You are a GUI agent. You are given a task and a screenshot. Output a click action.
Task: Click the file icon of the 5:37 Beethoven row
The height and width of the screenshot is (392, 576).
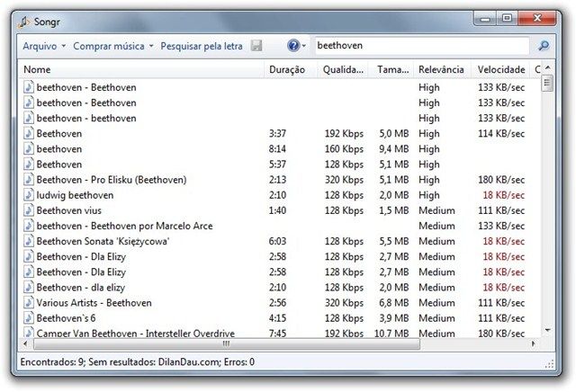pos(29,164)
